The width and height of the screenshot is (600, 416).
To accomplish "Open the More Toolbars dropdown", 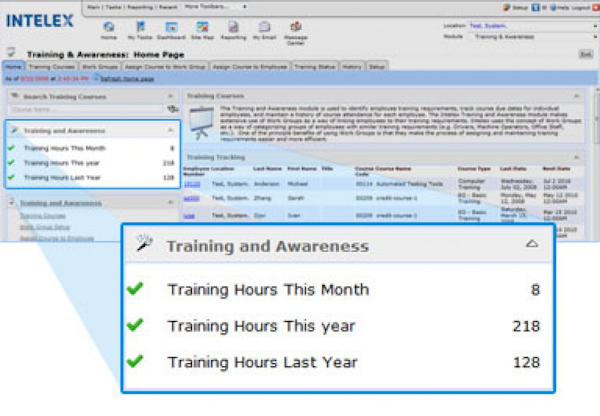I will [216, 7].
